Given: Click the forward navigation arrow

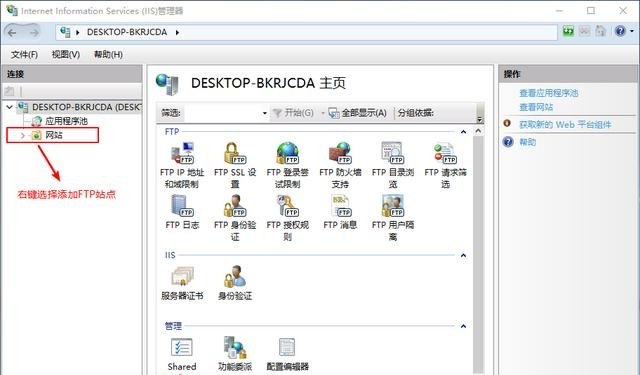Looking at the screenshot, I should (33, 32).
